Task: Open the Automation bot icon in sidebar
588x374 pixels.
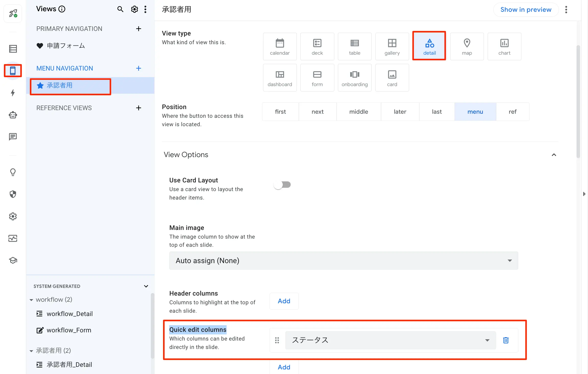Action: click(13, 115)
